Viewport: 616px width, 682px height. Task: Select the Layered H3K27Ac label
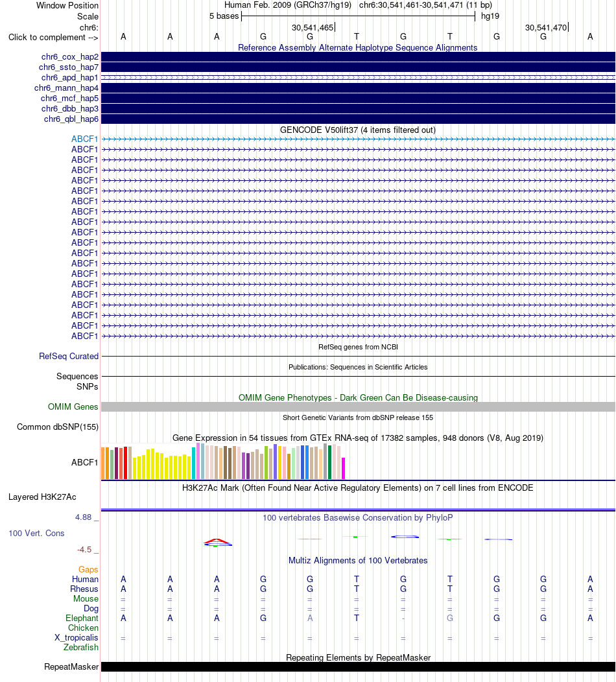(x=42, y=497)
